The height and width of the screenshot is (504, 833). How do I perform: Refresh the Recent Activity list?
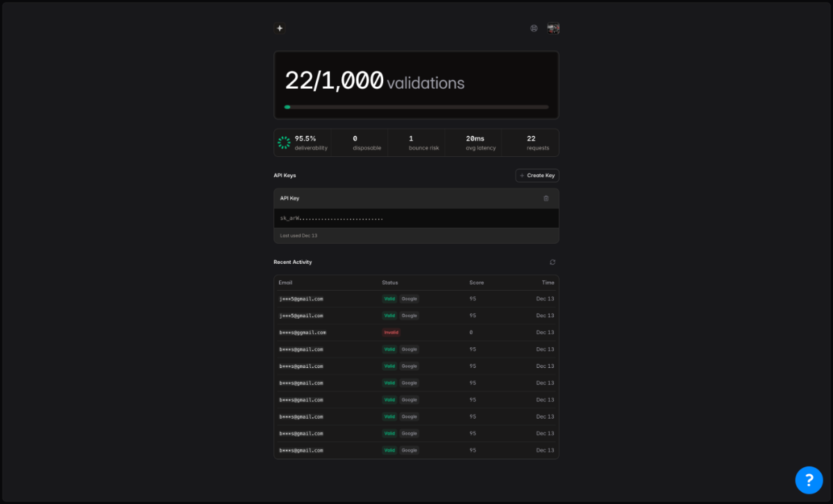pyautogui.click(x=553, y=262)
